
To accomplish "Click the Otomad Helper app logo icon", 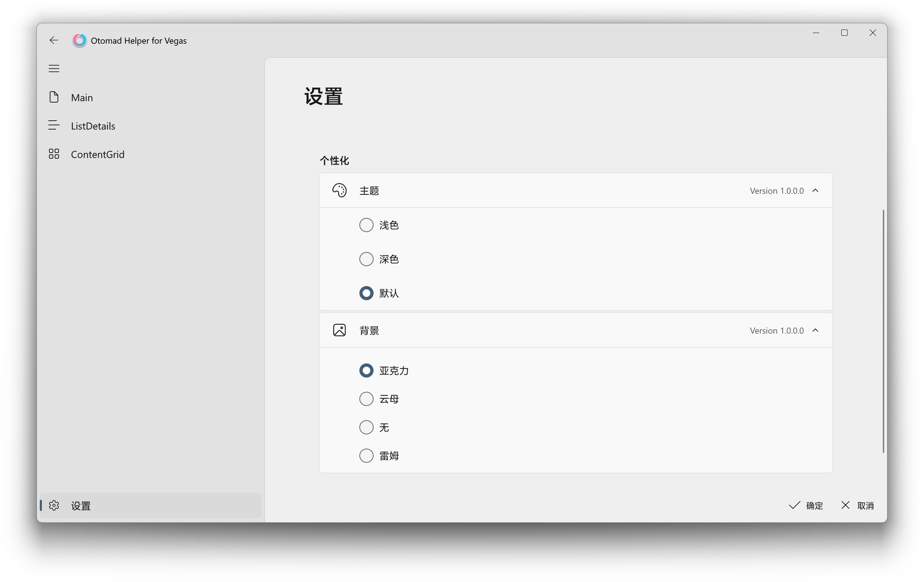I will (x=80, y=40).
